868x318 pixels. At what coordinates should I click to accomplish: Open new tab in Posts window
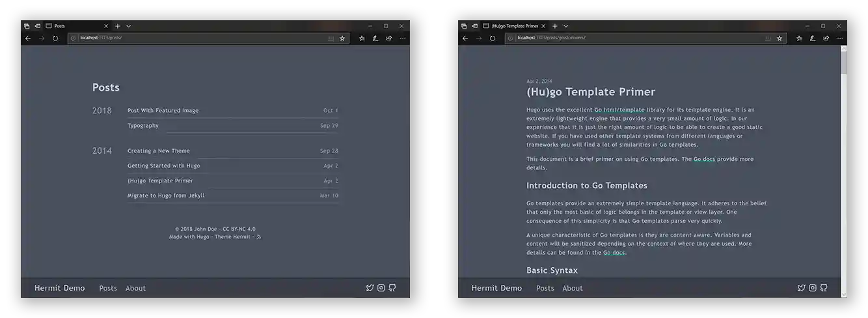coord(118,26)
